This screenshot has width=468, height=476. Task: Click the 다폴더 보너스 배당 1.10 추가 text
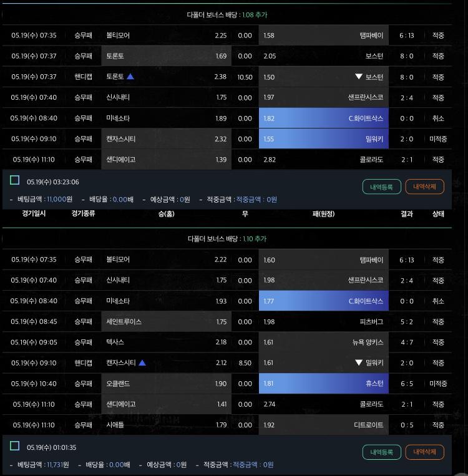click(227, 239)
